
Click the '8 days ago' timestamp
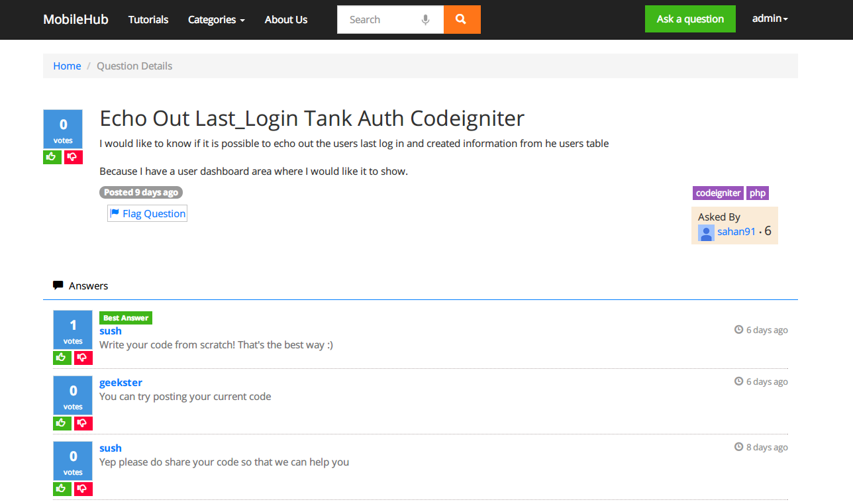pyautogui.click(x=767, y=447)
